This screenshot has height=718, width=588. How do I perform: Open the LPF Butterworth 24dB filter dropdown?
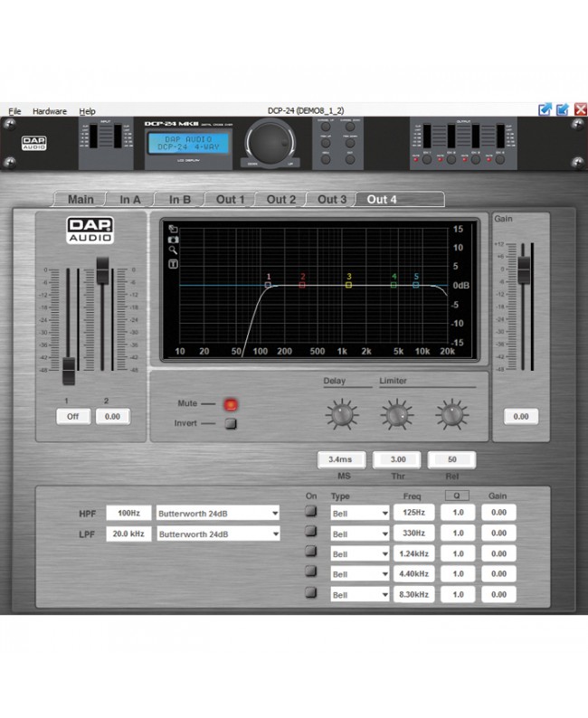click(x=218, y=534)
